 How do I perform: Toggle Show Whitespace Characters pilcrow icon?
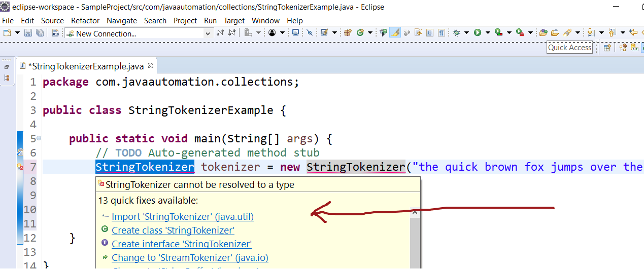(x=442, y=33)
